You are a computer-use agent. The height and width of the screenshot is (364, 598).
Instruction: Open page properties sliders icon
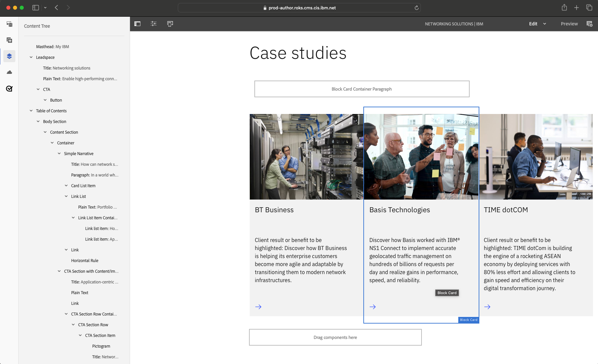153,24
